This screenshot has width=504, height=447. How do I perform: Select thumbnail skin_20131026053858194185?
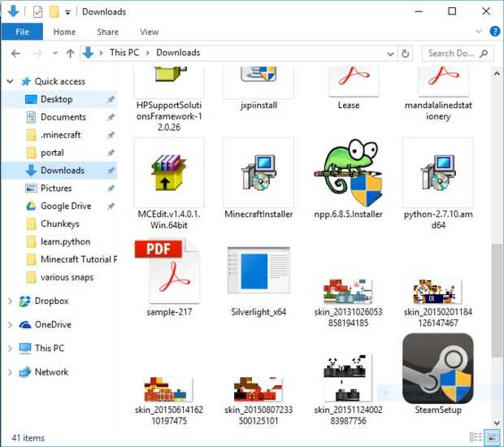point(348,291)
